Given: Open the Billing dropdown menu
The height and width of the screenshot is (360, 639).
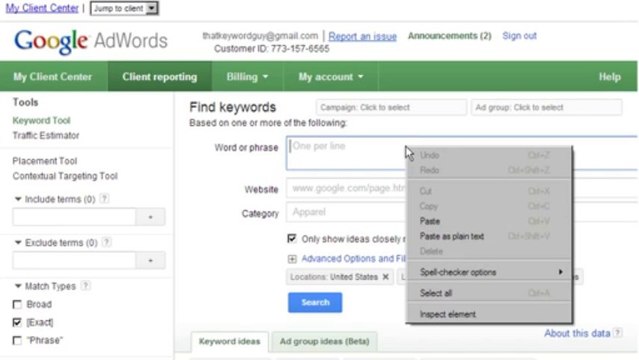Looking at the screenshot, I should [247, 77].
